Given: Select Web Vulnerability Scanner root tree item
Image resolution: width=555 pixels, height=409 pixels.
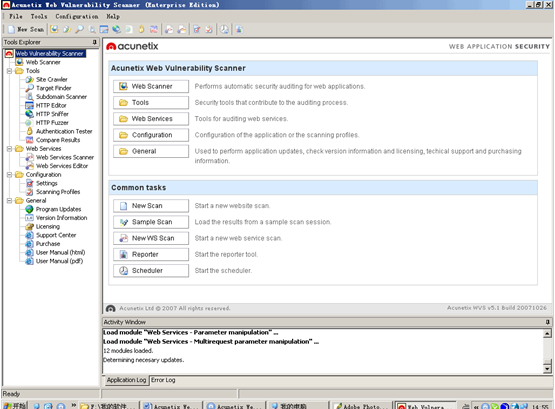Looking at the screenshot, I should [50, 53].
